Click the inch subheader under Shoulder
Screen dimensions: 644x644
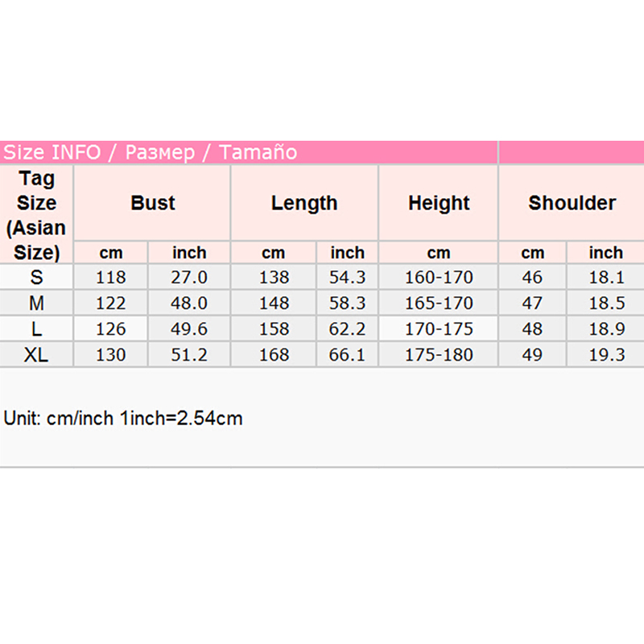click(605, 253)
